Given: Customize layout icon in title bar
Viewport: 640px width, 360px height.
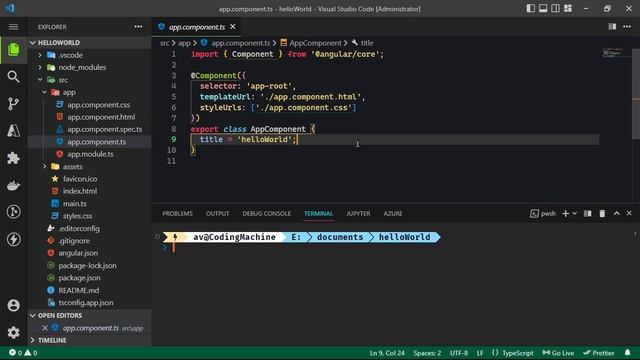Looking at the screenshot, I should tap(568, 9).
